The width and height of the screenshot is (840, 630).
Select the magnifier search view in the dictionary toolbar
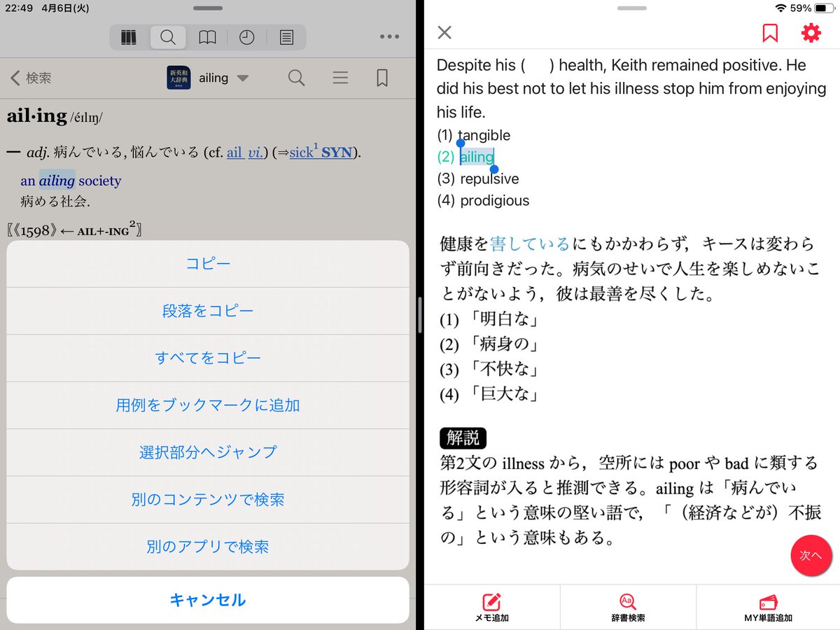[168, 37]
